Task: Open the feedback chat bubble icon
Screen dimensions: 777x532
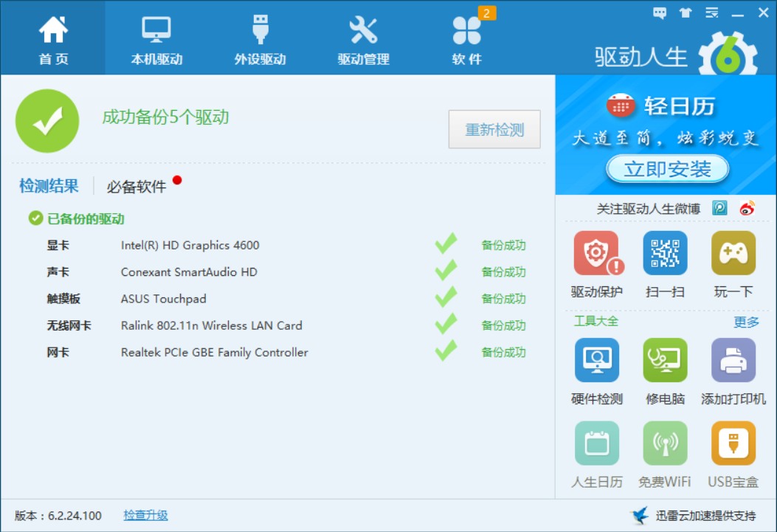Action: click(x=660, y=13)
